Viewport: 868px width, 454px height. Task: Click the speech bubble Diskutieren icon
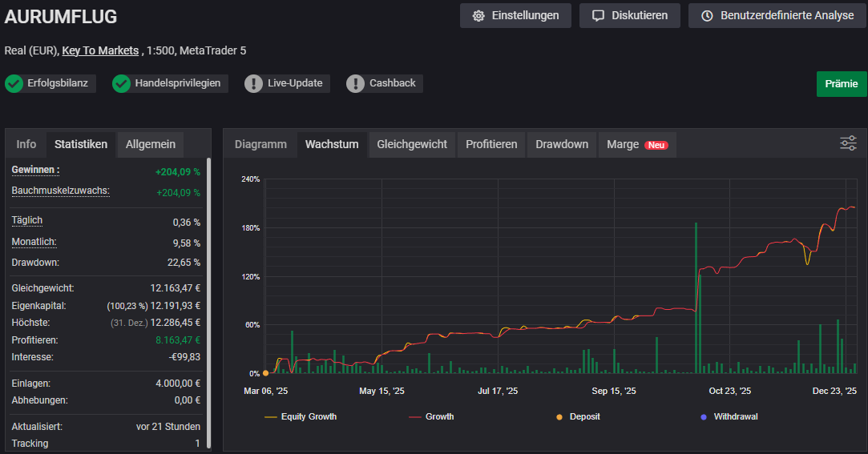click(598, 16)
